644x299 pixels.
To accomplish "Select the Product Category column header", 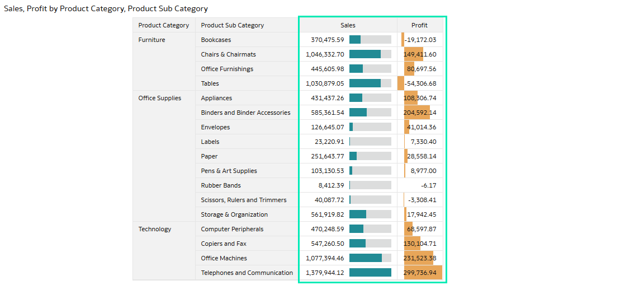I will pos(164,25).
